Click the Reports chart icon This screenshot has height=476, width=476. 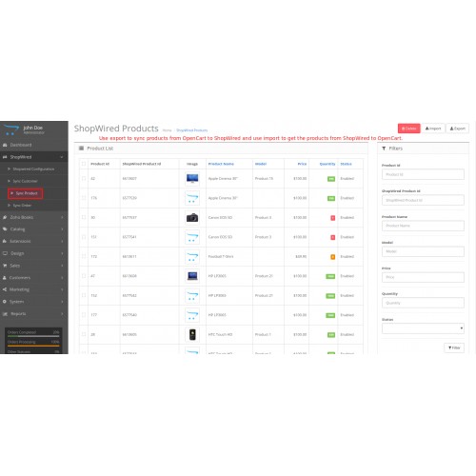(5, 314)
